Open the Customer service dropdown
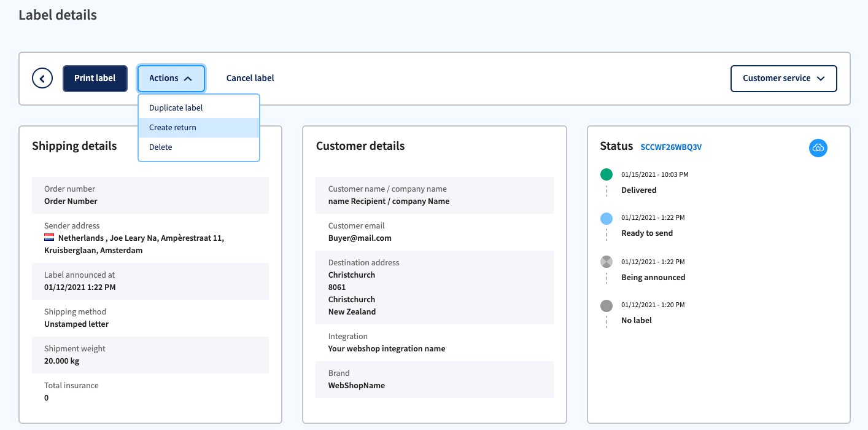The height and width of the screenshot is (430, 868). pos(783,78)
